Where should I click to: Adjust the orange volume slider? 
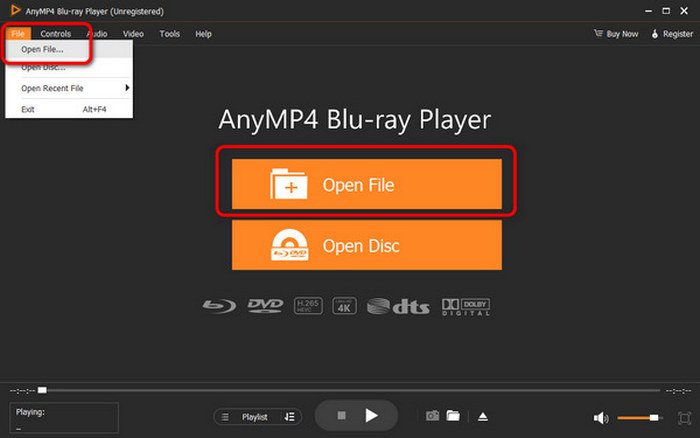pyautogui.click(x=640, y=417)
